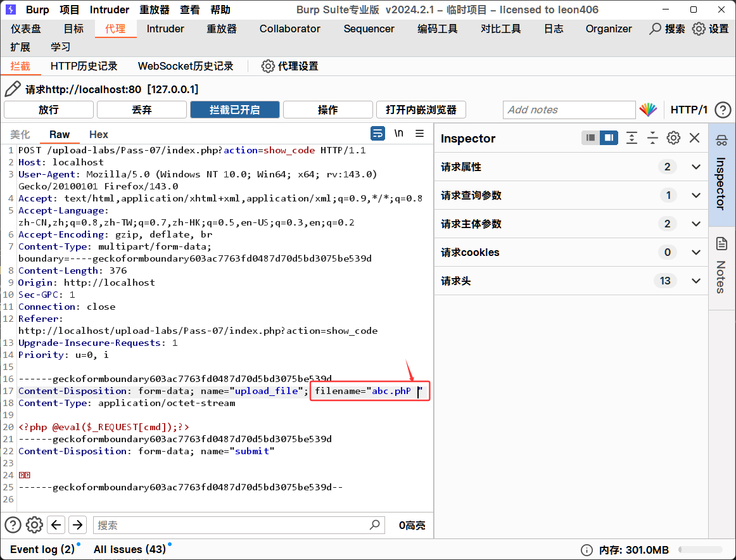Switch Inspector to side-by-side layout view
736x560 pixels.
click(609, 137)
